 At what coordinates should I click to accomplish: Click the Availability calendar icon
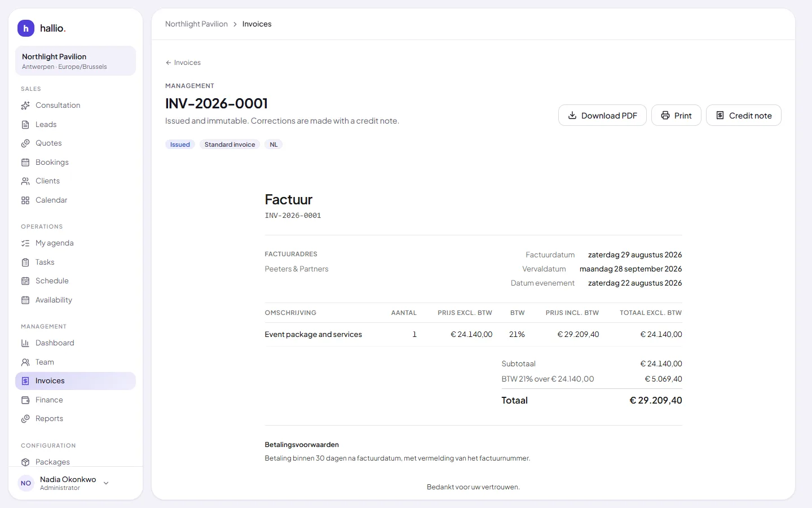[x=25, y=300]
